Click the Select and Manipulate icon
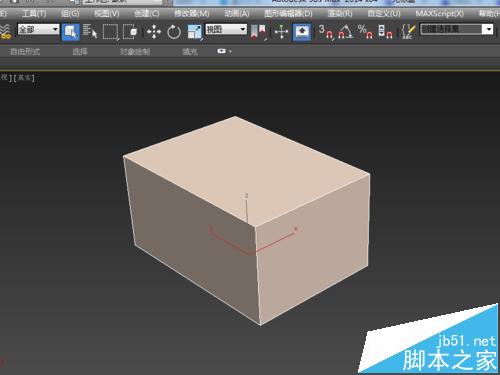This screenshot has width=500, height=375. [281, 32]
